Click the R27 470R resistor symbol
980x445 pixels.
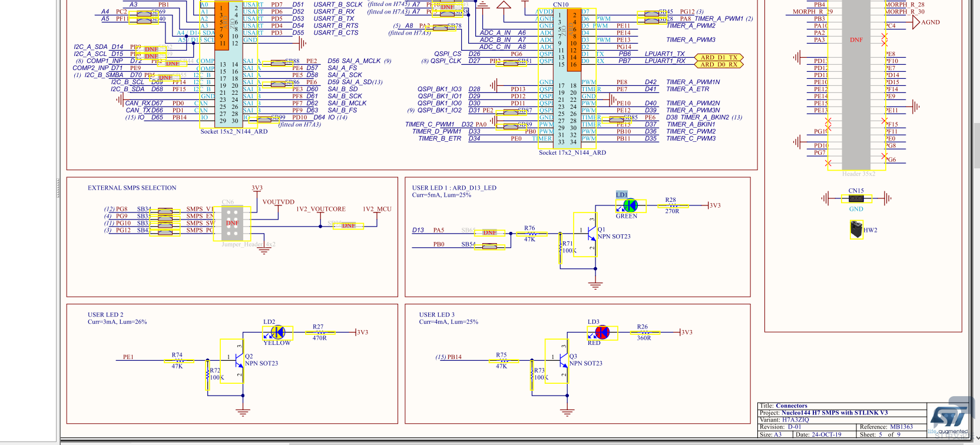point(319,333)
